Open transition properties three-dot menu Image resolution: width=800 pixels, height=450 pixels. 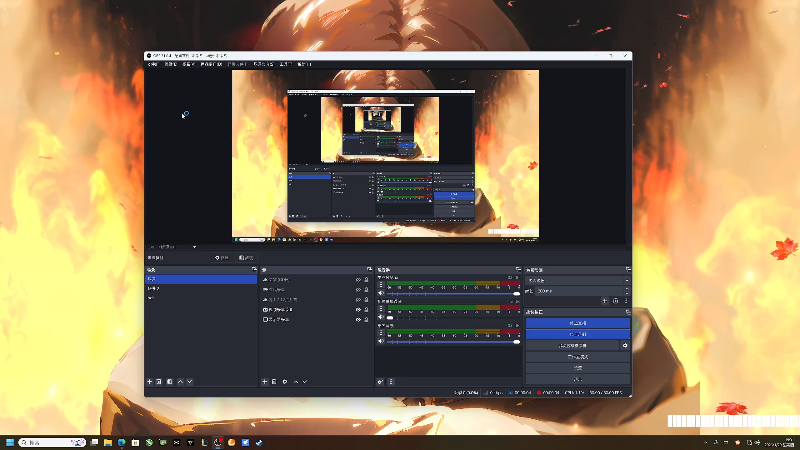[x=626, y=301]
